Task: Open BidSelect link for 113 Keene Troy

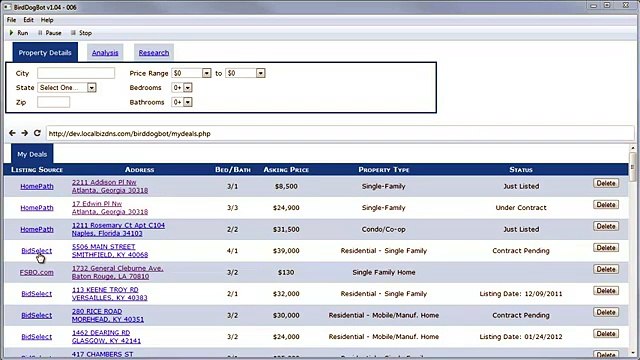Action: (36, 293)
